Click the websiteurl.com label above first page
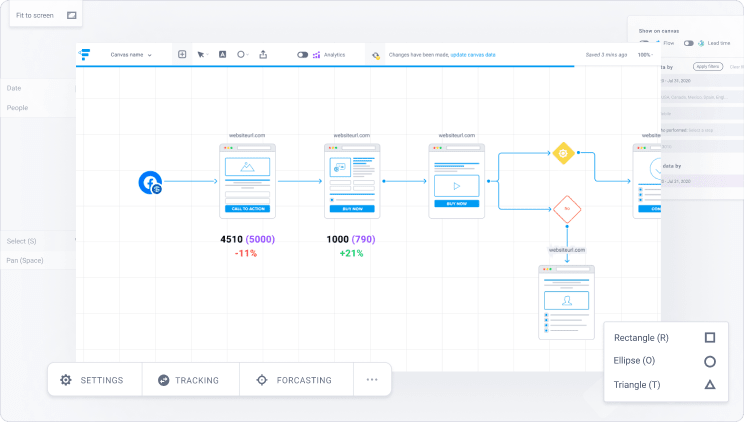 click(247, 135)
